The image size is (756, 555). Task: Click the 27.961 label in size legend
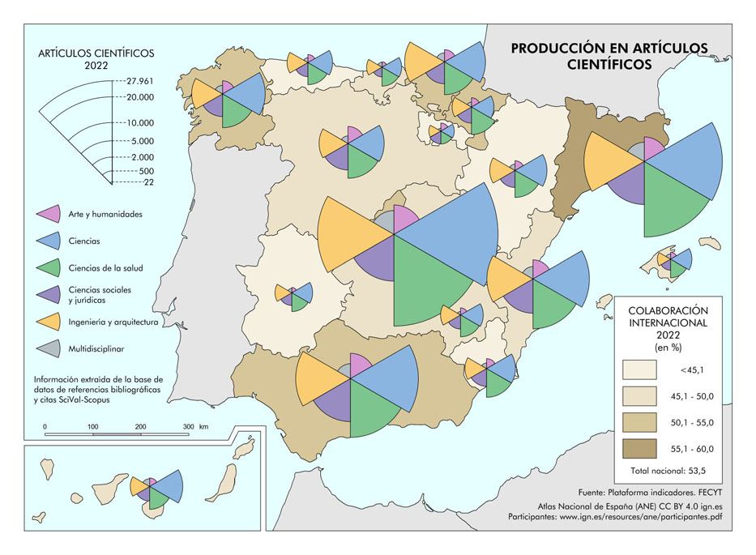(x=140, y=81)
